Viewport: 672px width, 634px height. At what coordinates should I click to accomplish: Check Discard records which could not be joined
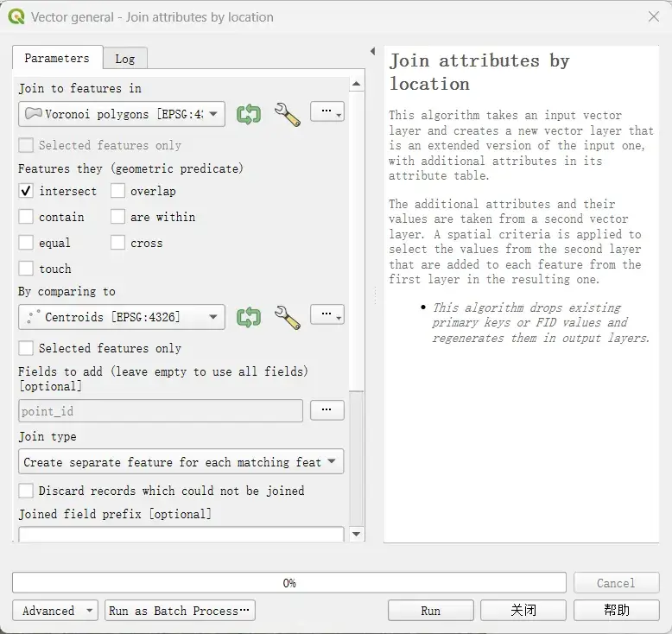pos(26,491)
